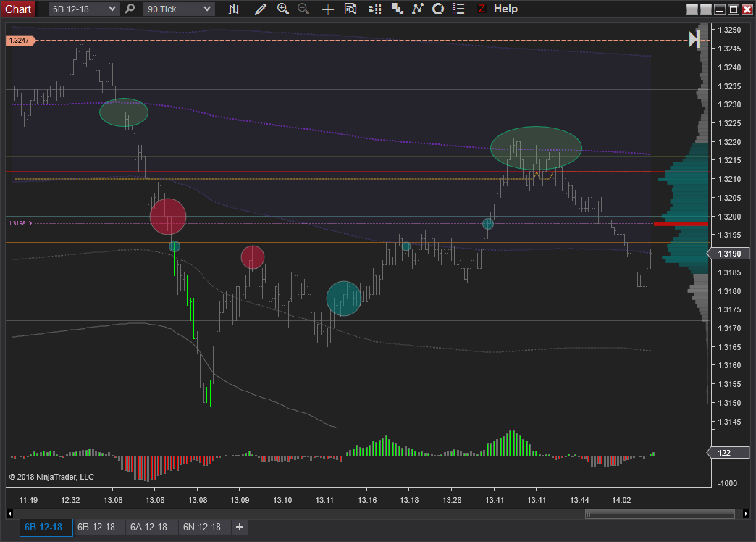This screenshot has width=756, height=542.
Task: Click the red Z toolbar icon
Action: (x=481, y=9)
